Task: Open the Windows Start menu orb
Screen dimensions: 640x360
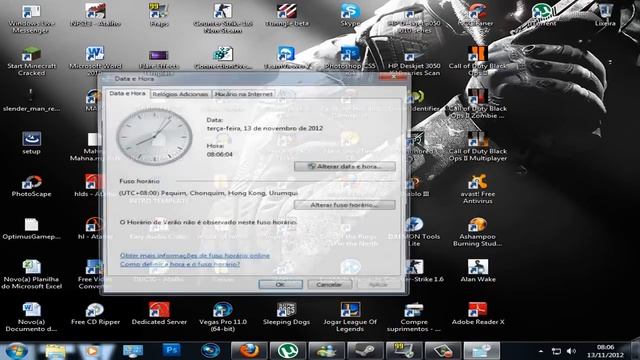Action: tap(16, 351)
